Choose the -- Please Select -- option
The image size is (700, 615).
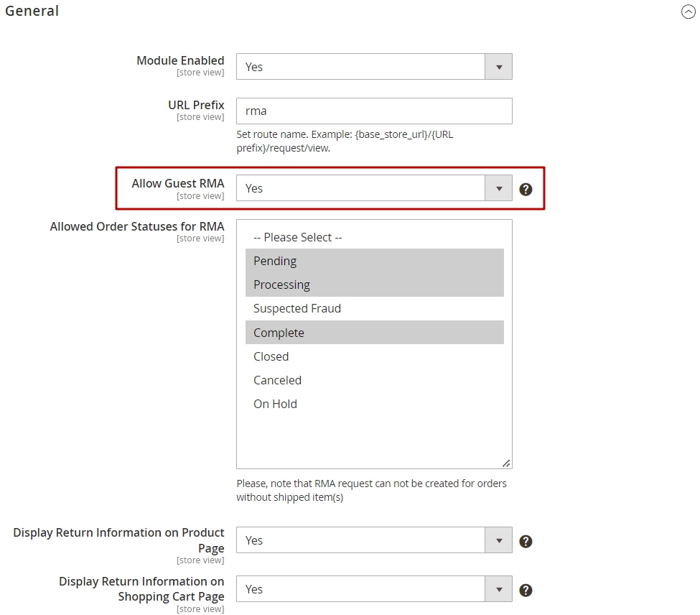point(375,237)
